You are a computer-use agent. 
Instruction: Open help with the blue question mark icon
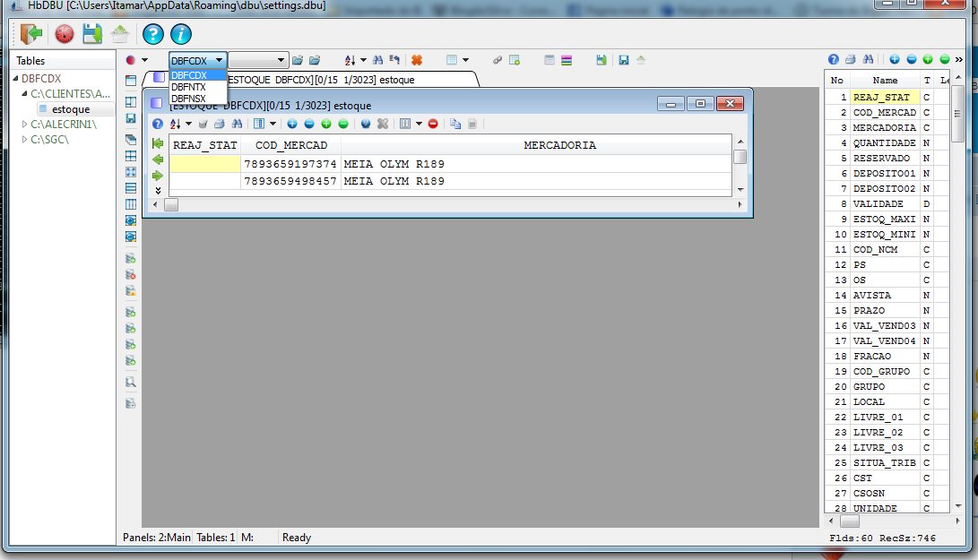(152, 34)
